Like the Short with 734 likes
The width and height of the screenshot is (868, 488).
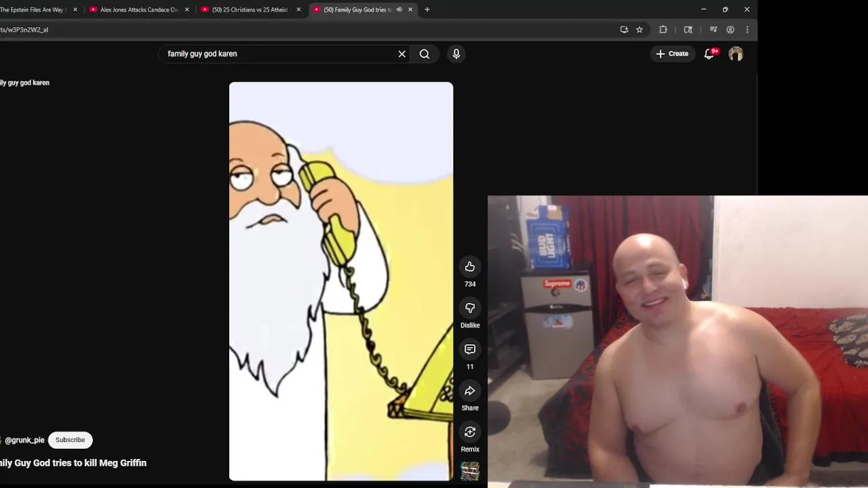470,266
